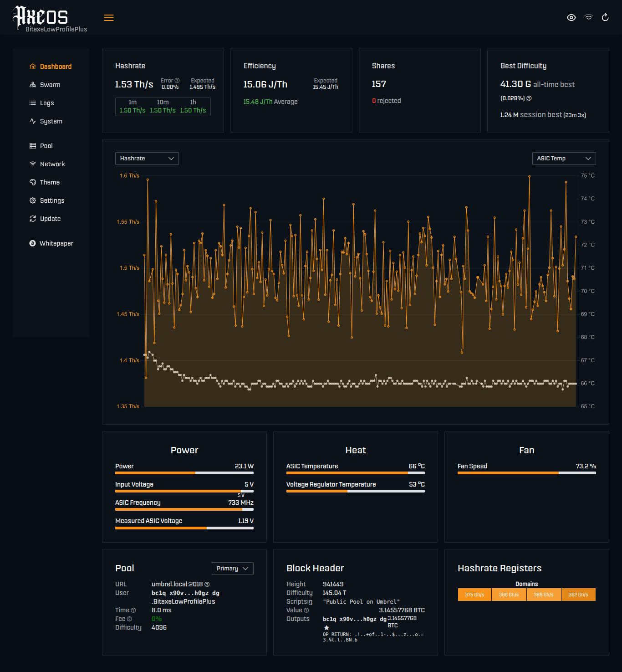The width and height of the screenshot is (622, 672).
Task: Click the help icon beside (0.028%)
Action: click(x=529, y=98)
